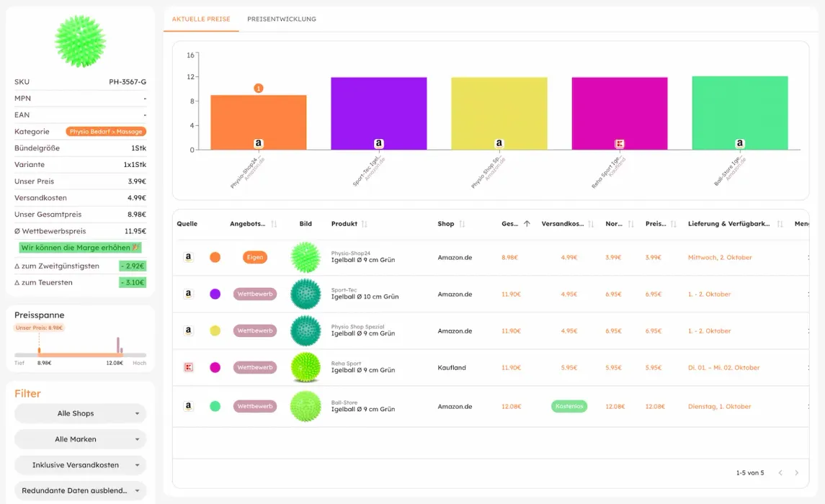This screenshot has width=825, height=504.
Task: Go to next page arrow in pagination
Action: coord(796,473)
